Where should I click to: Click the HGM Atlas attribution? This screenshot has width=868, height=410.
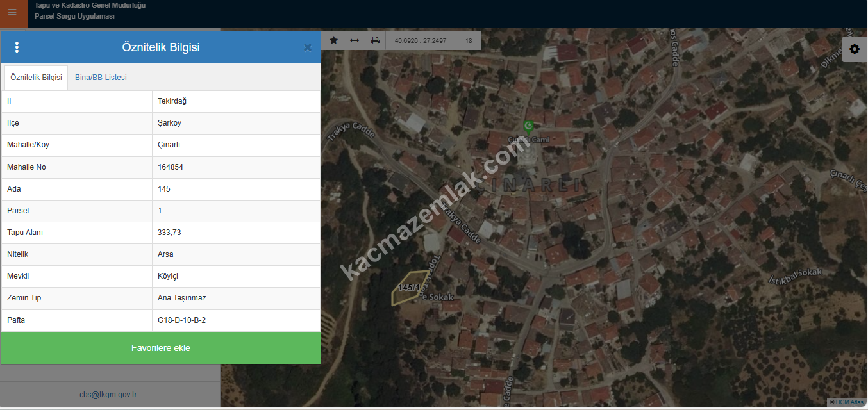(x=846, y=402)
